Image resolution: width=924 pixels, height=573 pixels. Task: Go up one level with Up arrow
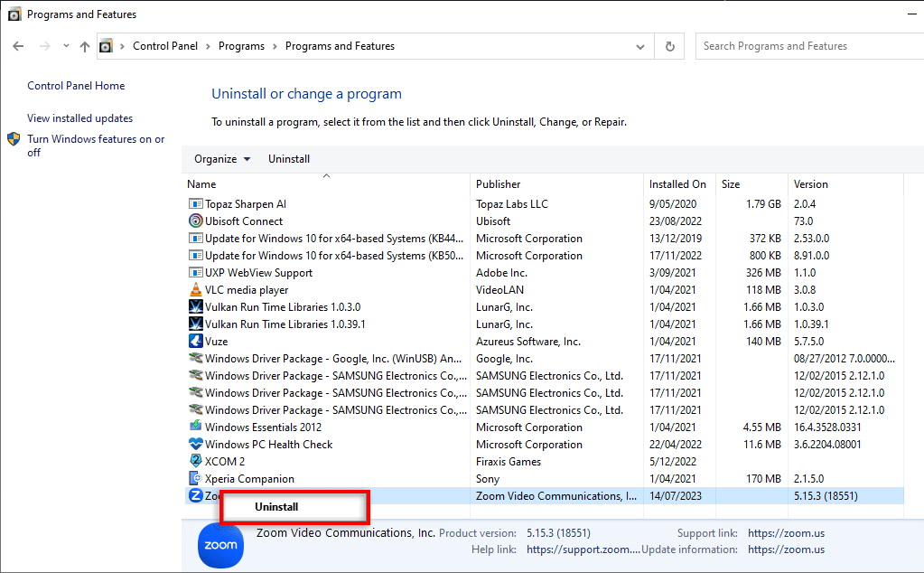click(85, 46)
